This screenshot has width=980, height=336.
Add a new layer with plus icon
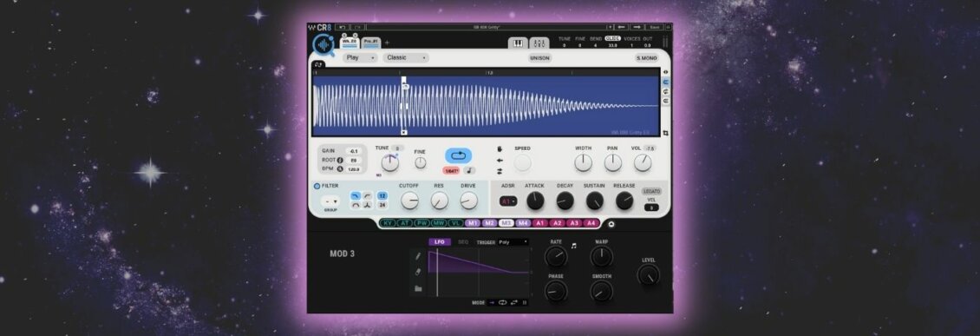click(387, 43)
